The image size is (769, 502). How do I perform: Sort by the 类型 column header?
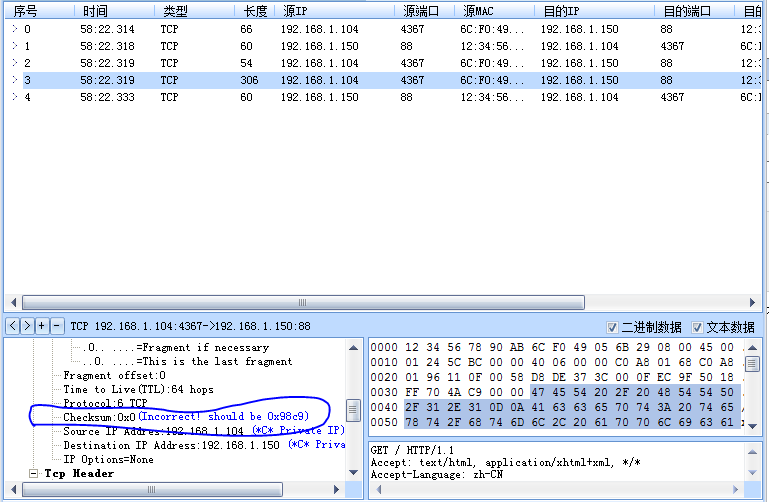[195, 11]
